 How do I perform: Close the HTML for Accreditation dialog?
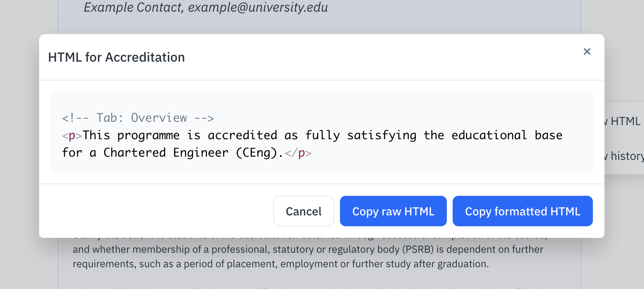[x=587, y=51]
